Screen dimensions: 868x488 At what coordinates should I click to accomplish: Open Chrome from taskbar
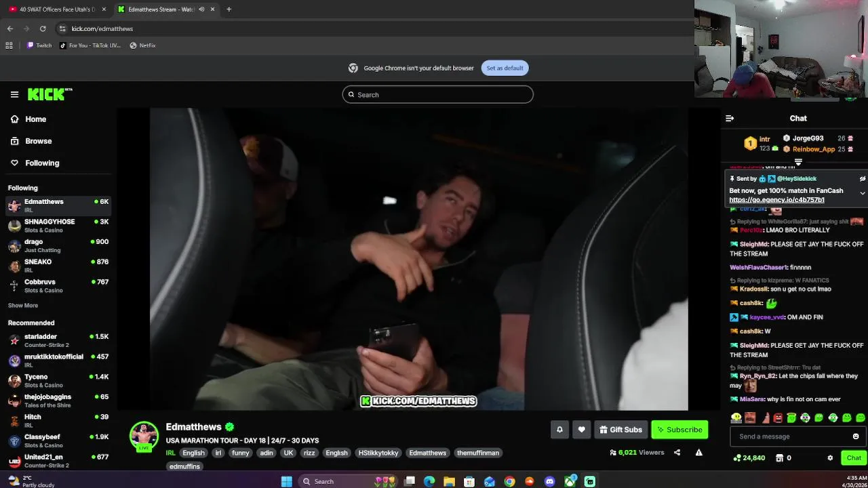point(509,481)
